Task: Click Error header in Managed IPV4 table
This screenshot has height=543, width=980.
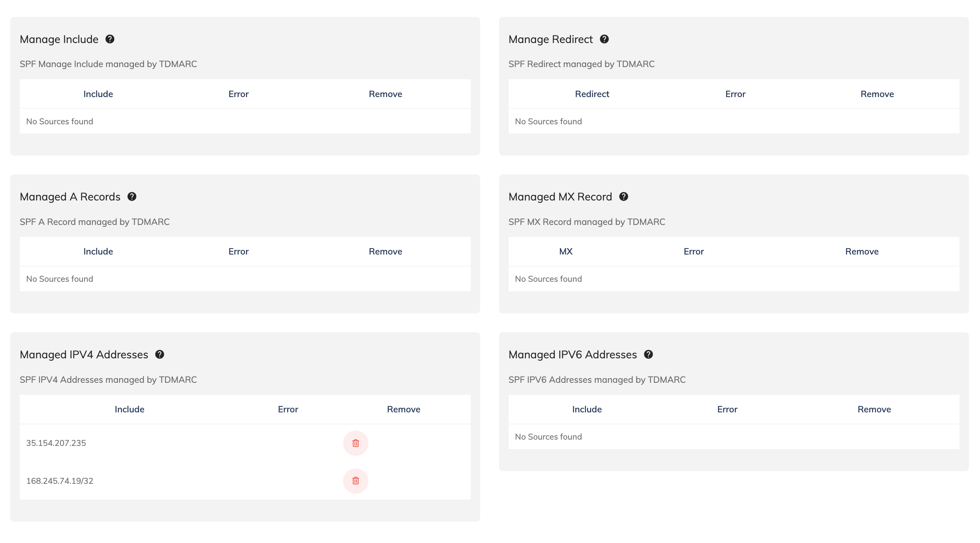Action: click(x=288, y=409)
